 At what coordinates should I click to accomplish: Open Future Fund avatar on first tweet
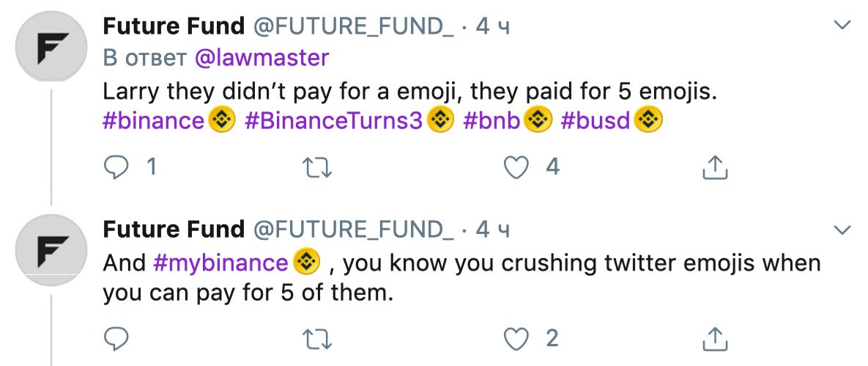[x=50, y=47]
